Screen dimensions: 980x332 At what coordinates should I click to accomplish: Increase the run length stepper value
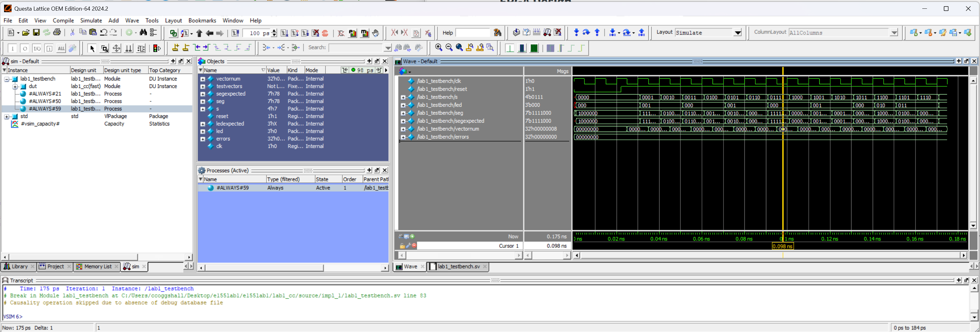pos(274,31)
